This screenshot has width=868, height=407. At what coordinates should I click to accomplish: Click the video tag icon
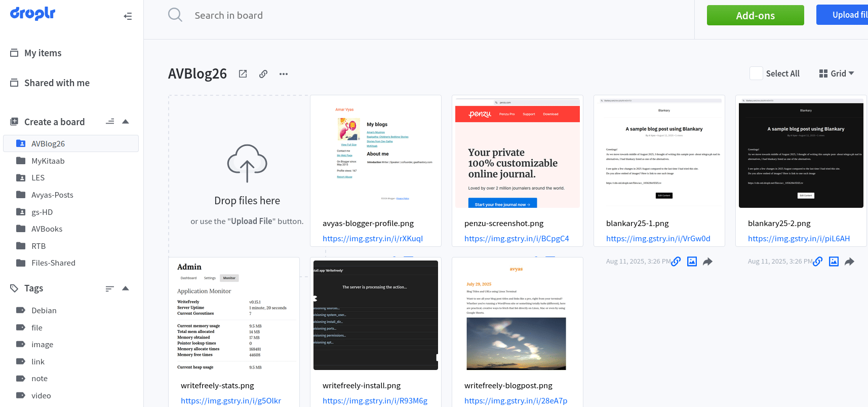point(21,395)
